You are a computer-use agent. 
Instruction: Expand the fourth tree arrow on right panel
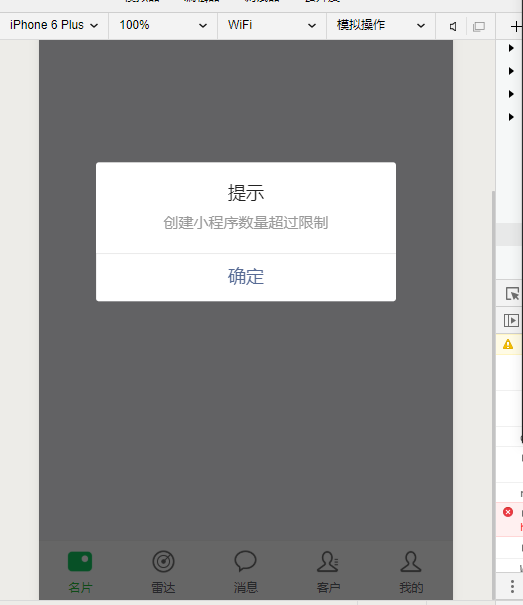511,117
